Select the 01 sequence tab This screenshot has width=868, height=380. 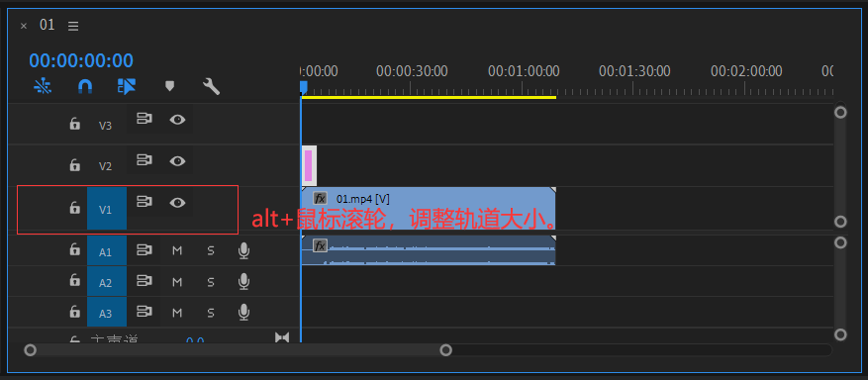coord(48,25)
